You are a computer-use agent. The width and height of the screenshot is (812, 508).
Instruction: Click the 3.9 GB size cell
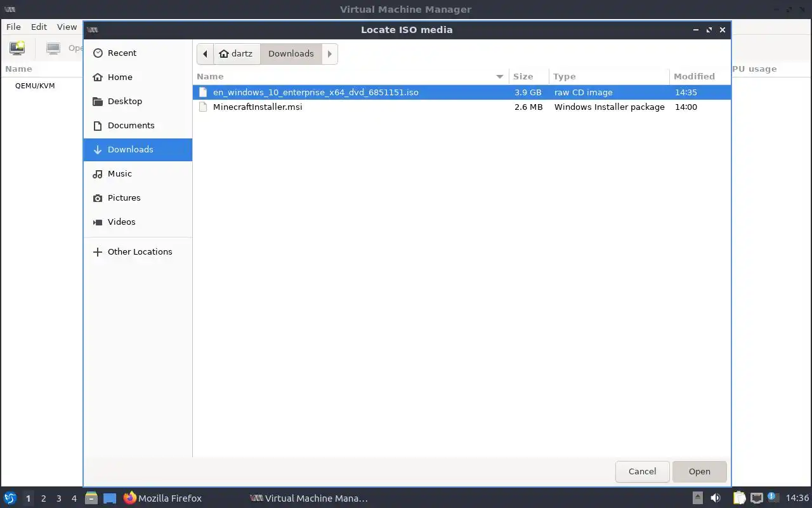coord(528,92)
